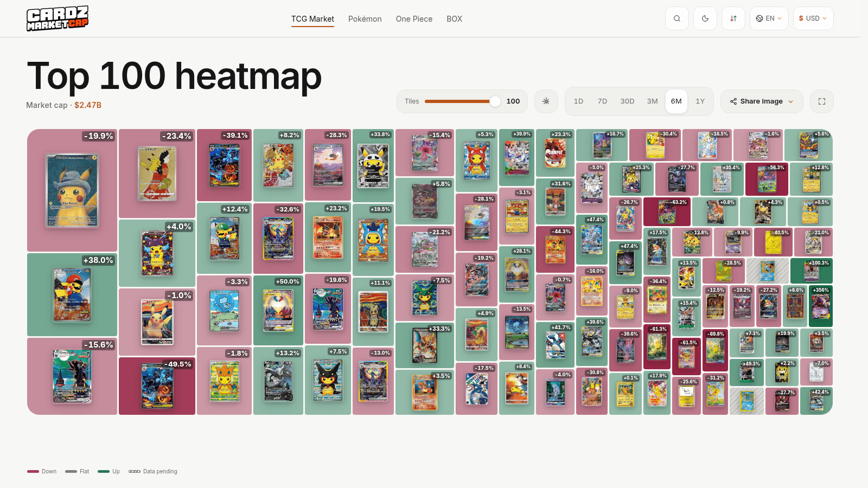
Task: Open the +356% card tile
Action: tap(821, 306)
